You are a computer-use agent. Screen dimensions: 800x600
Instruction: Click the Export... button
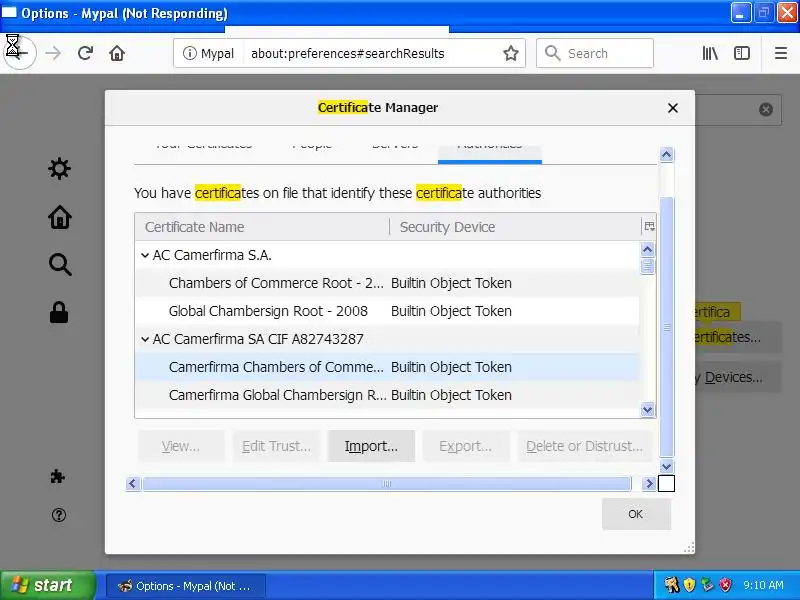click(466, 446)
